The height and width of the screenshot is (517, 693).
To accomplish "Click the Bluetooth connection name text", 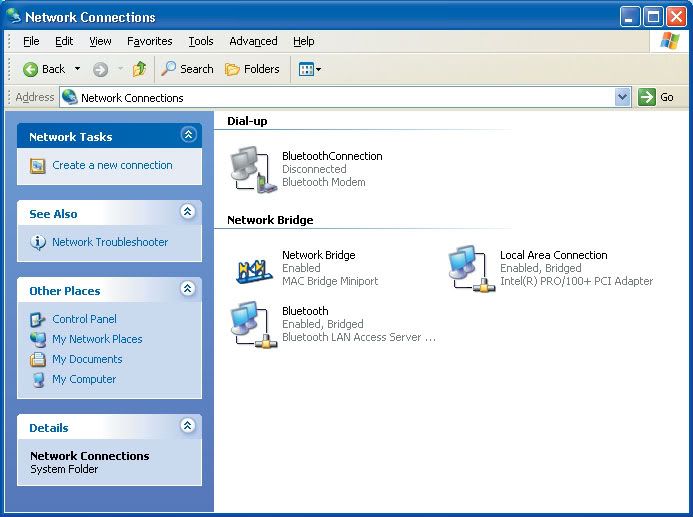I will tap(305, 311).
